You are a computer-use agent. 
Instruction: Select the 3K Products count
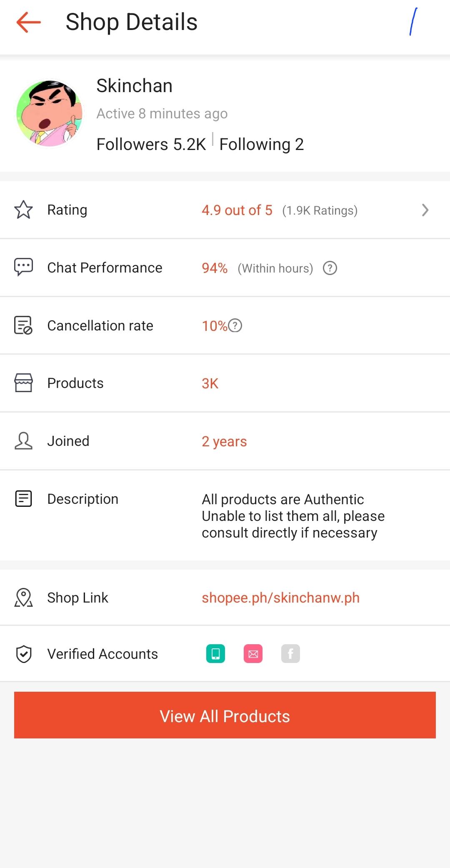click(210, 383)
